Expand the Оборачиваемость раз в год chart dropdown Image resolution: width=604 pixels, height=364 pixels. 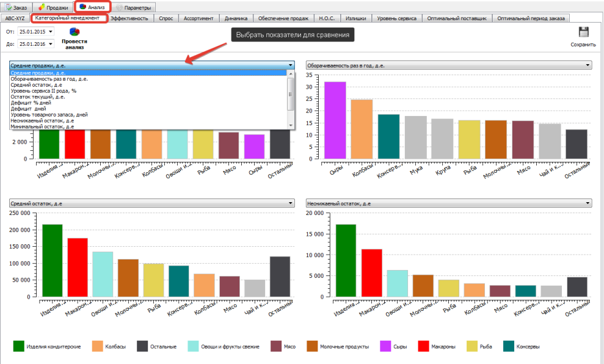coord(588,65)
